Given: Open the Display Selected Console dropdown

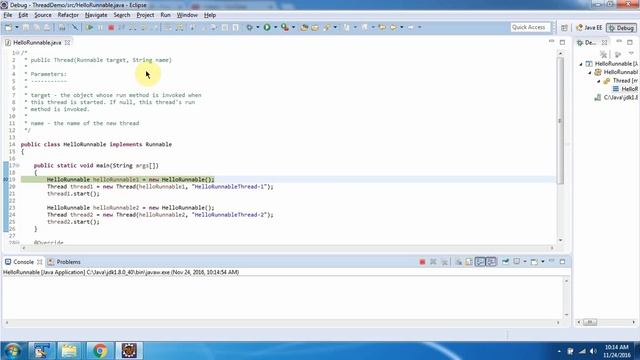Looking at the screenshot, I should [x=525, y=262].
